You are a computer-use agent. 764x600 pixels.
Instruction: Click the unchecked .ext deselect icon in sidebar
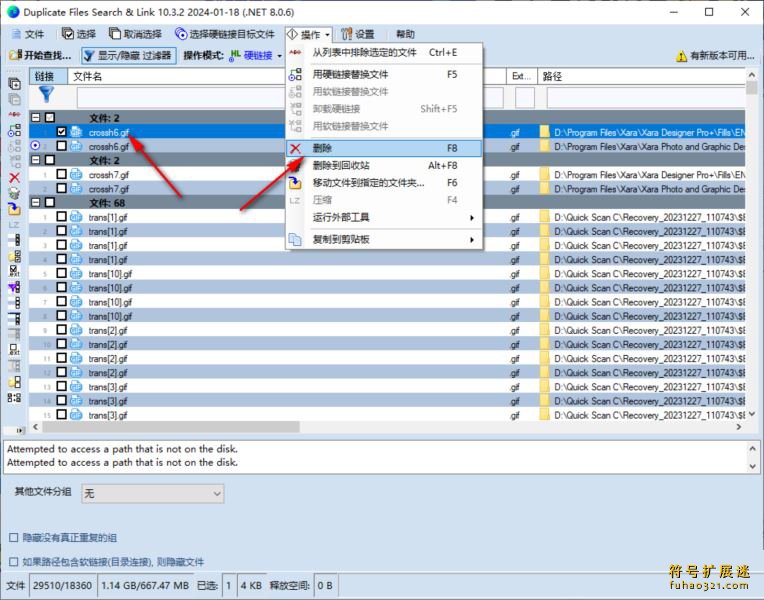15,350
